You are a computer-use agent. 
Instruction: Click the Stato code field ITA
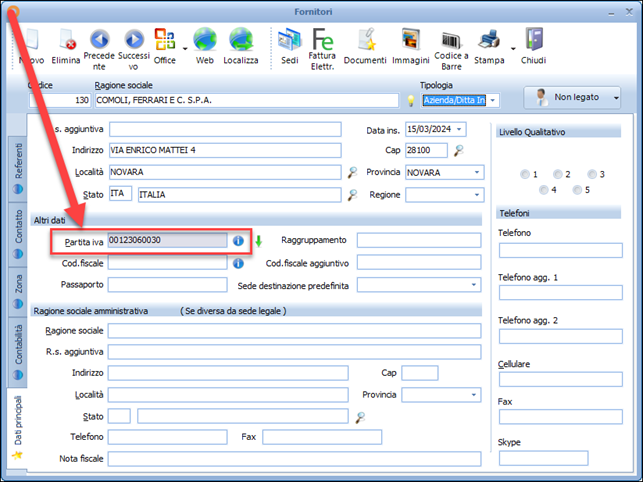click(x=121, y=194)
